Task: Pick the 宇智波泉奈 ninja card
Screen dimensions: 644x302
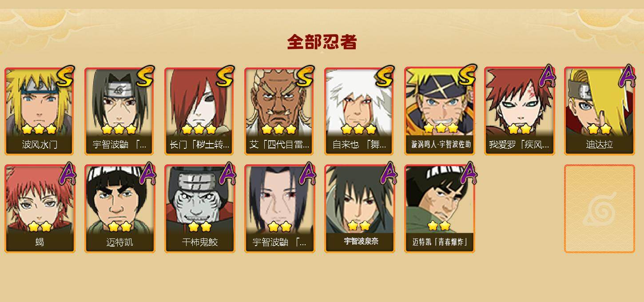Action: [360, 209]
